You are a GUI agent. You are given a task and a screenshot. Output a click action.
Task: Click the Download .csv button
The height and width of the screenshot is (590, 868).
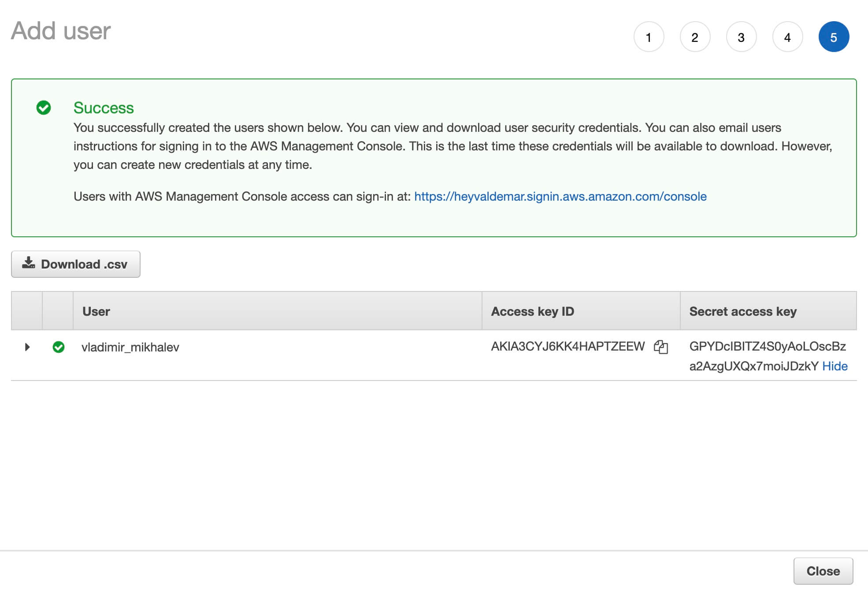click(x=76, y=264)
